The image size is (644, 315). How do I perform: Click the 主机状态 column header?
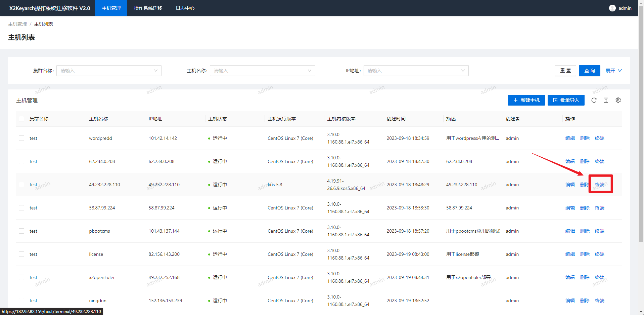218,119
